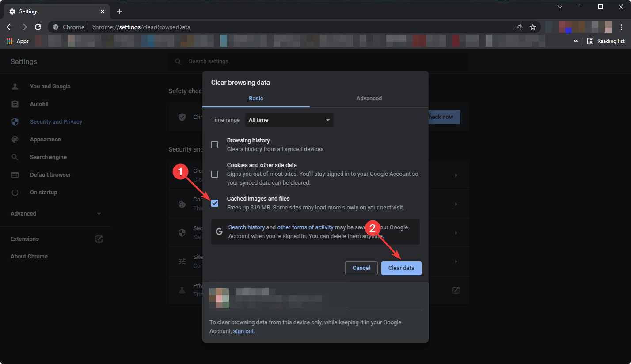Open the Appearance settings section
This screenshot has height=364, width=631.
coord(45,139)
